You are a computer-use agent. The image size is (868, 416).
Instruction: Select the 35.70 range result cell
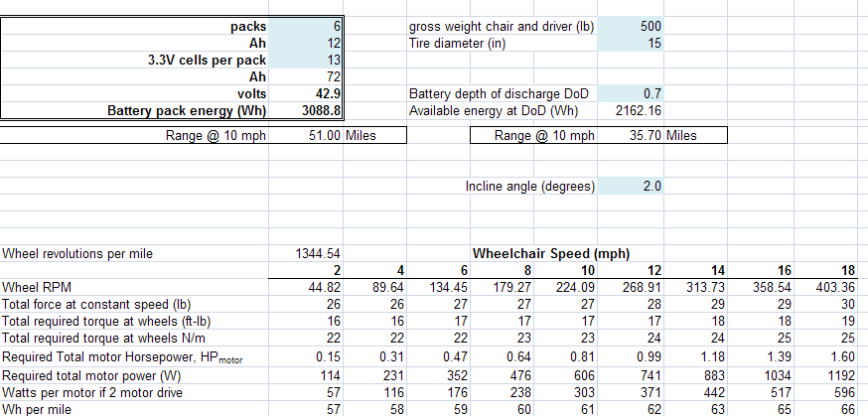pos(631,135)
